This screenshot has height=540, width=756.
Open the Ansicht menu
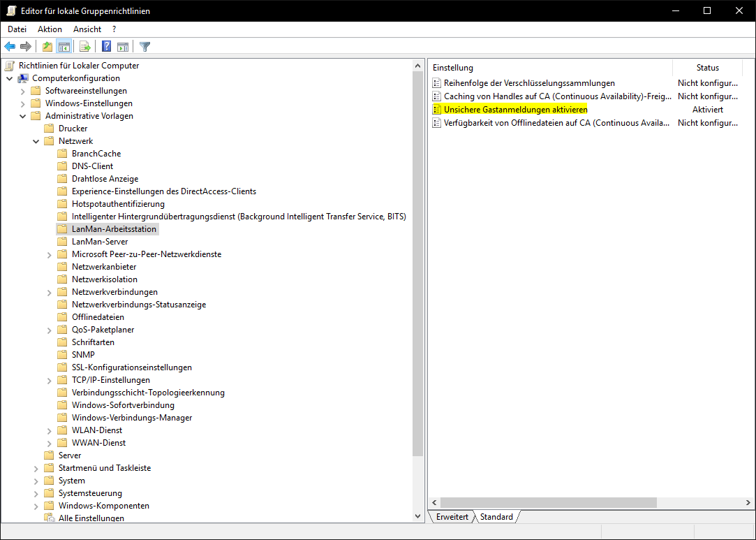coord(87,29)
